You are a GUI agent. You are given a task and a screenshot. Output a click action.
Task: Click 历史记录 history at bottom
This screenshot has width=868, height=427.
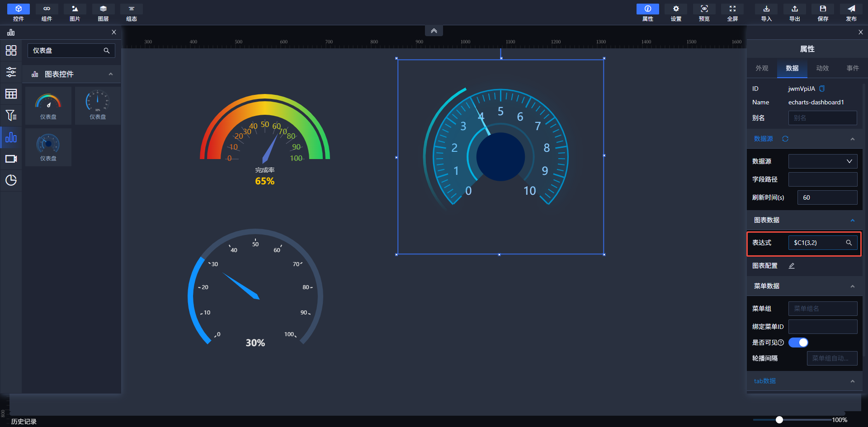[x=24, y=421]
